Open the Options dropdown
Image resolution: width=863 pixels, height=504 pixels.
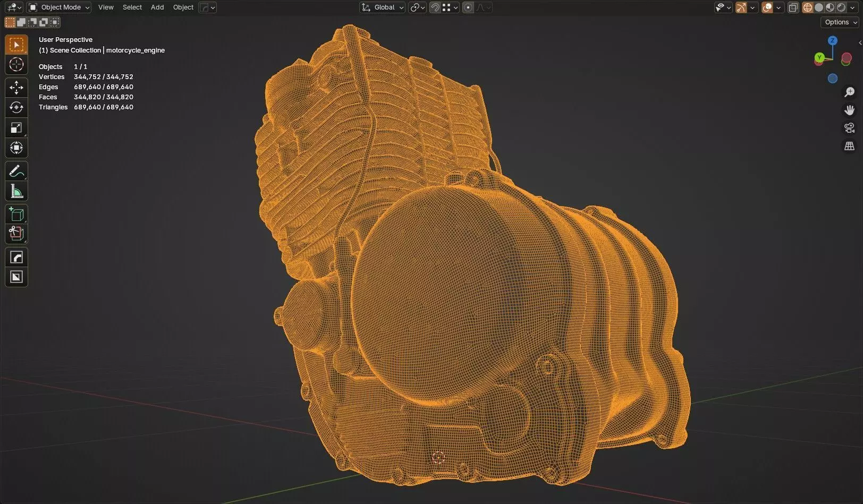[x=840, y=22]
